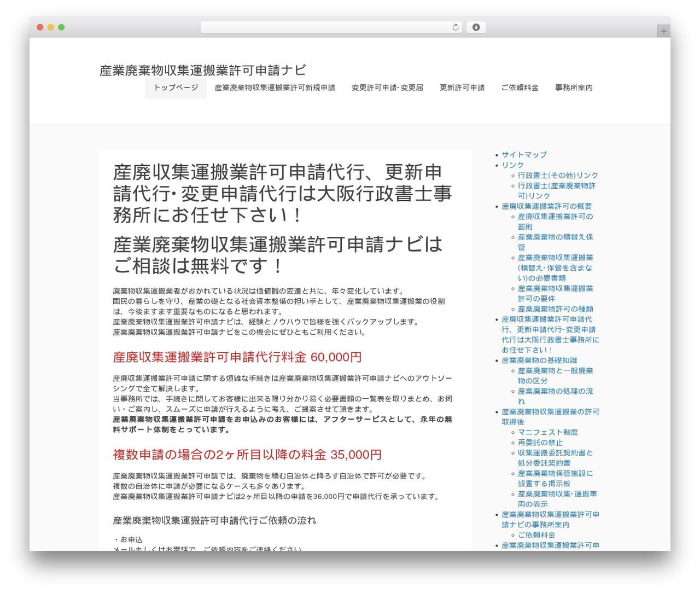Click the red heading 産廃収集運搬業許可申請代行料金 60,000円
This screenshot has height=593, width=700.
(x=237, y=357)
